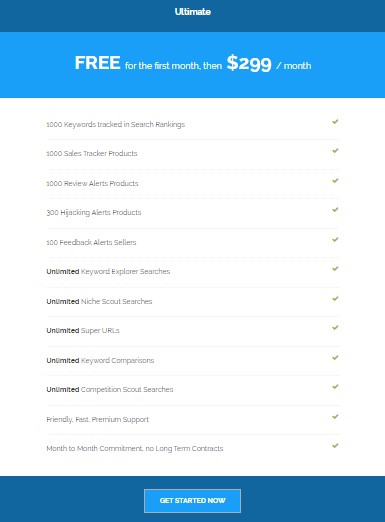The height and width of the screenshot is (522, 385).
Task: Click 1000 Keywords tracked in Search Rankings
Action: point(115,124)
